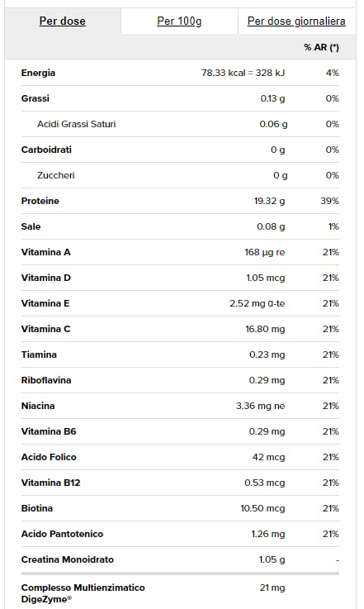
Task: Click the Energia row label
Action: click(x=38, y=73)
